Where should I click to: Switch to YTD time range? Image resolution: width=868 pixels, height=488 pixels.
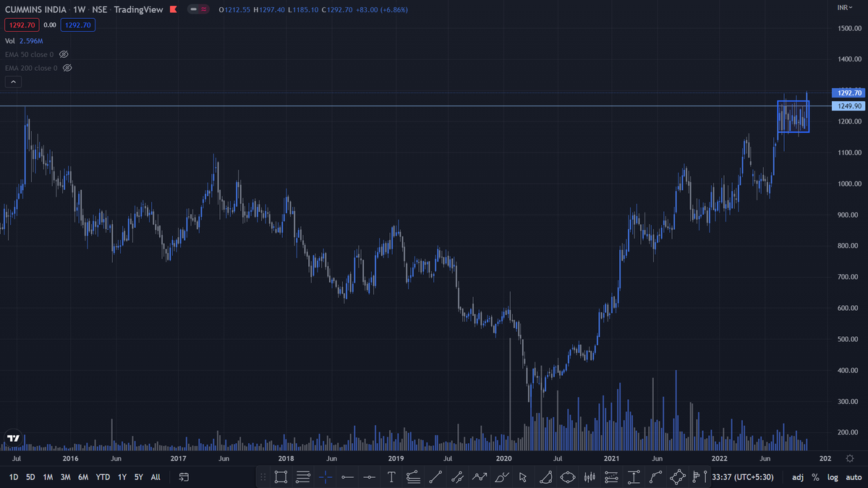[x=103, y=477]
